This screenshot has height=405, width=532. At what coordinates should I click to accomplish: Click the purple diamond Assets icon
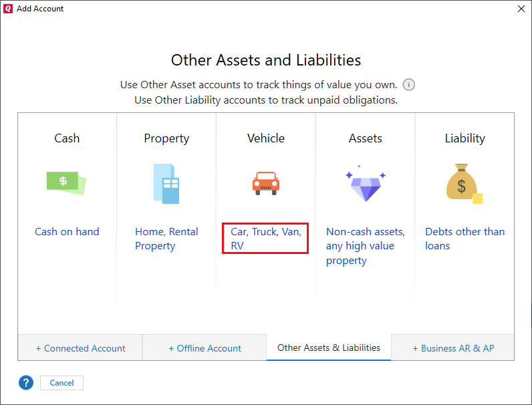click(365, 184)
